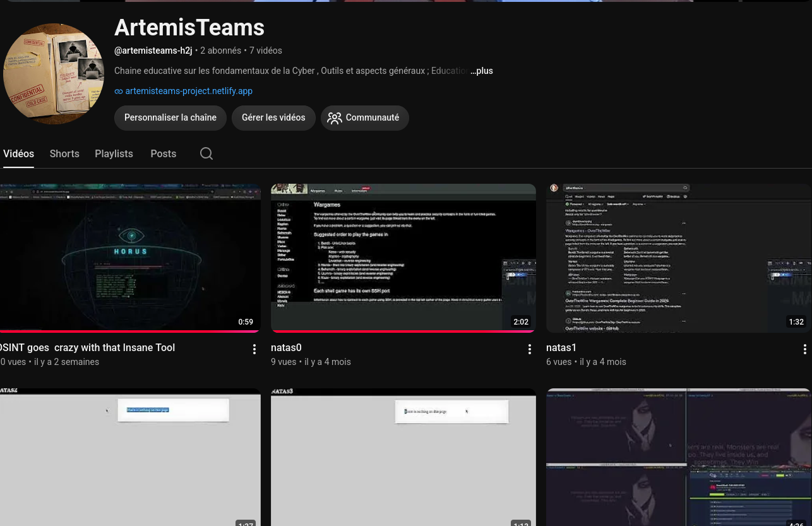This screenshot has height=526, width=812.
Task: Click the ArtemisTeams channel name heading
Action: (189, 28)
